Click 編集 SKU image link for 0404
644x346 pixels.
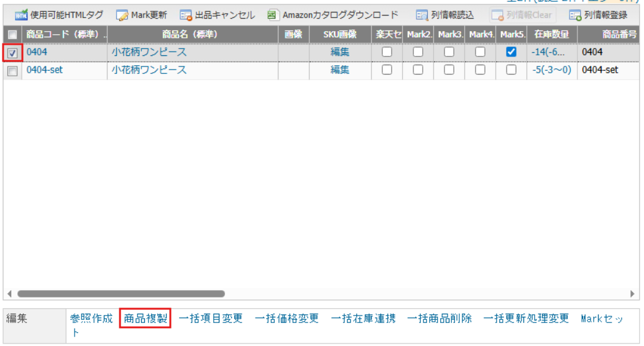pyautogui.click(x=340, y=52)
